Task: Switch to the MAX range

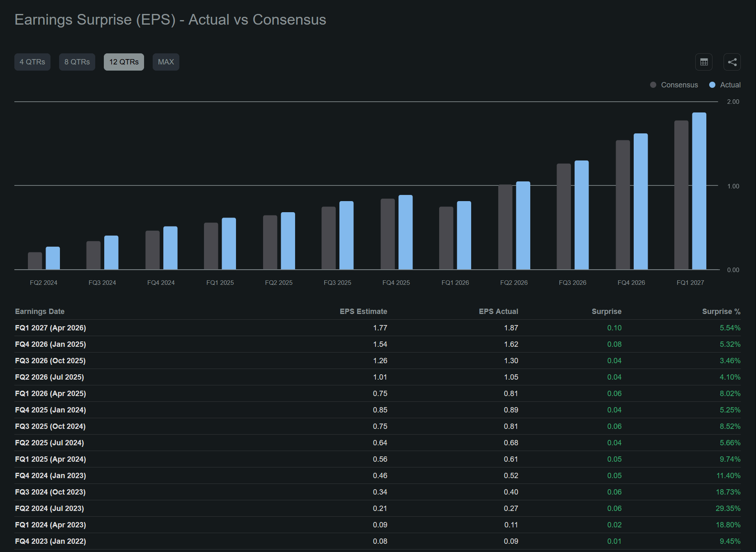Action: (166, 62)
